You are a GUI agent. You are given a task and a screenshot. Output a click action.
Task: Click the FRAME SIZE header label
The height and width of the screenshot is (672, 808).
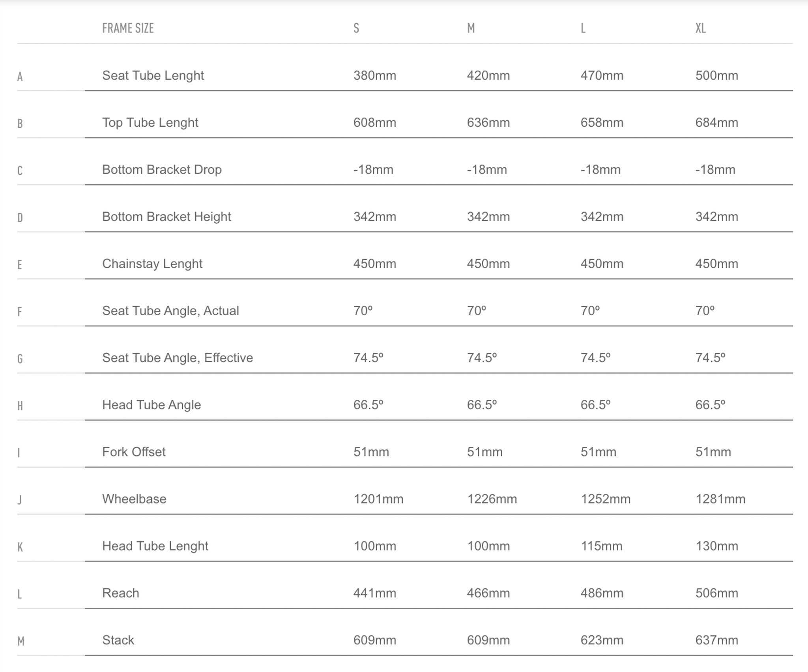[x=128, y=28]
